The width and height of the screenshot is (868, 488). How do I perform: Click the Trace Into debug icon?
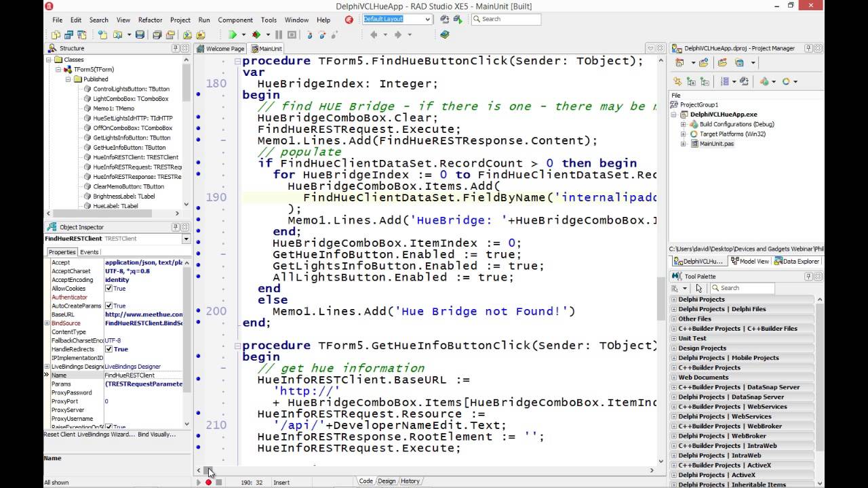(x=310, y=35)
